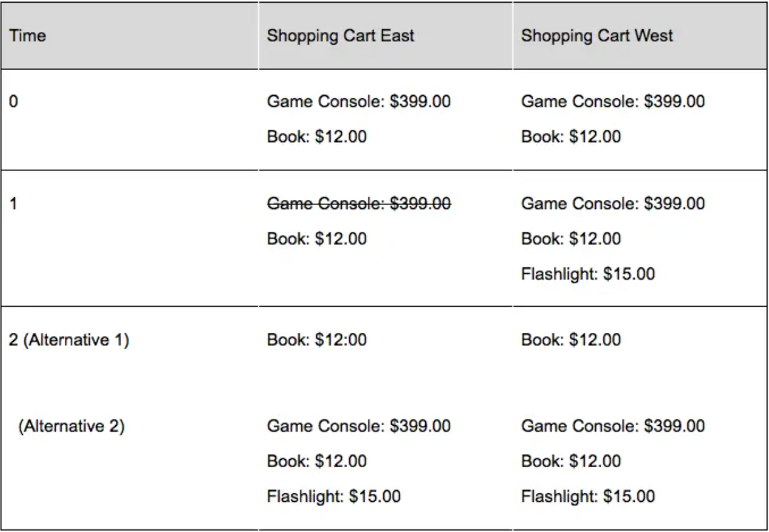Viewport: 769px width, 532px height.
Task: Select East cart Book entry at time 0
Action: 316,137
